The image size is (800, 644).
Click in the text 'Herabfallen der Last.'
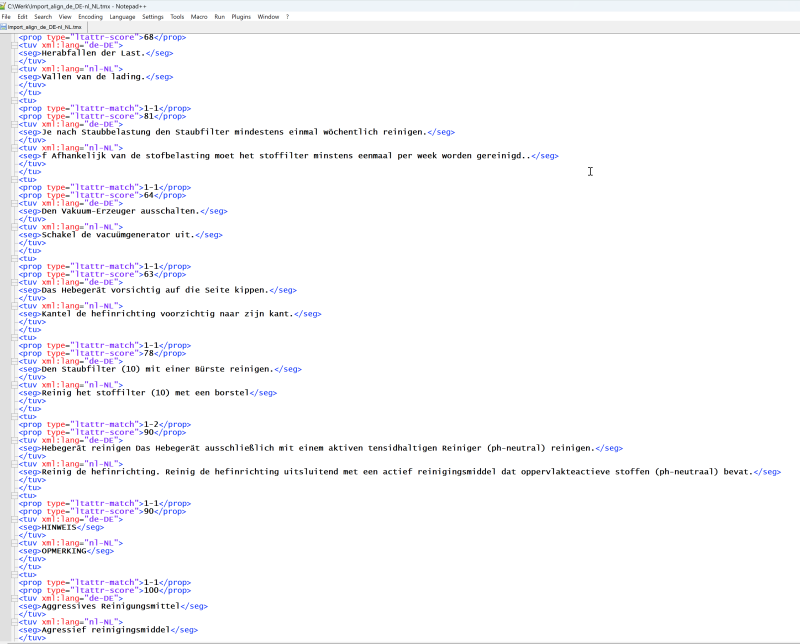(93, 53)
